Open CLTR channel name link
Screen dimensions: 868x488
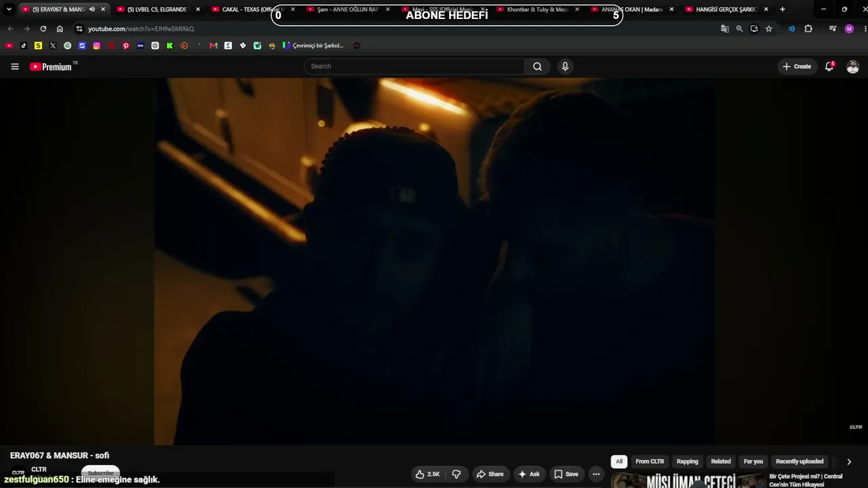[39, 469]
